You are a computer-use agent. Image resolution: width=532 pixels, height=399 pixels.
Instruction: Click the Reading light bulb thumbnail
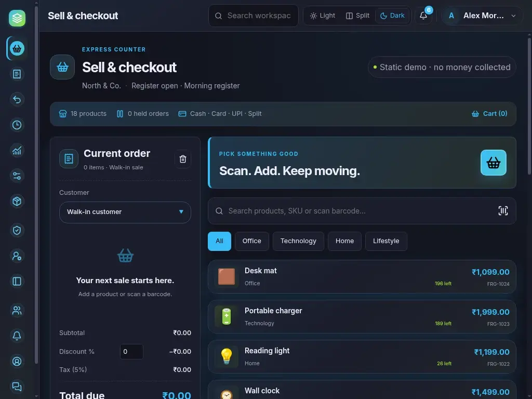pos(227,356)
